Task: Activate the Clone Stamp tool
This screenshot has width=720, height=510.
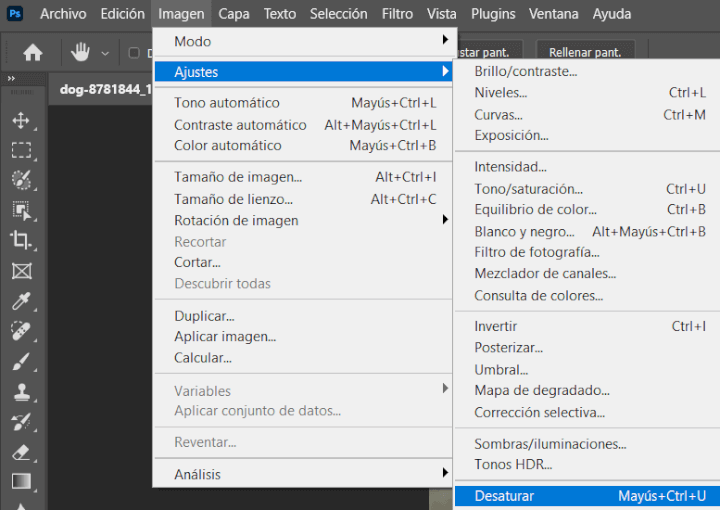Action: tap(21, 391)
